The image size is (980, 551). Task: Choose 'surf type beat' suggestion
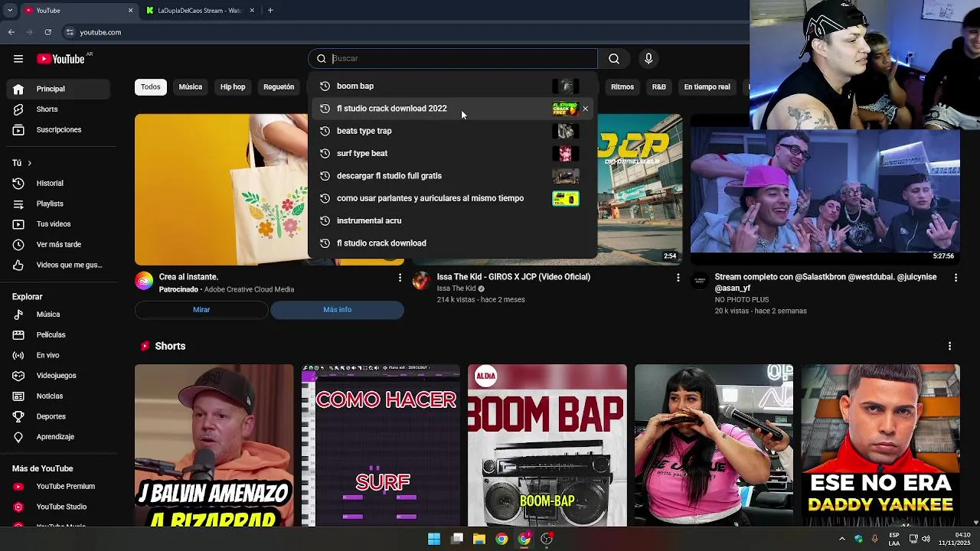coord(452,154)
